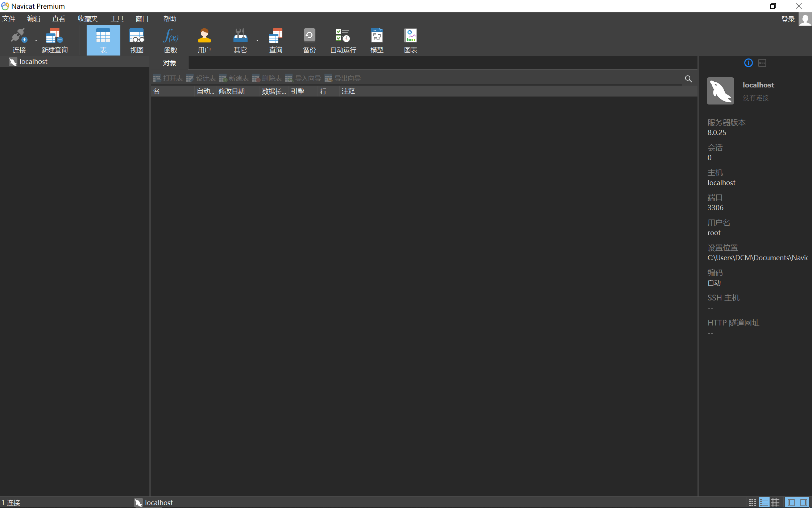Open the 模型 model toolbar icon
This screenshot has height=508, width=812.
pos(377,41)
